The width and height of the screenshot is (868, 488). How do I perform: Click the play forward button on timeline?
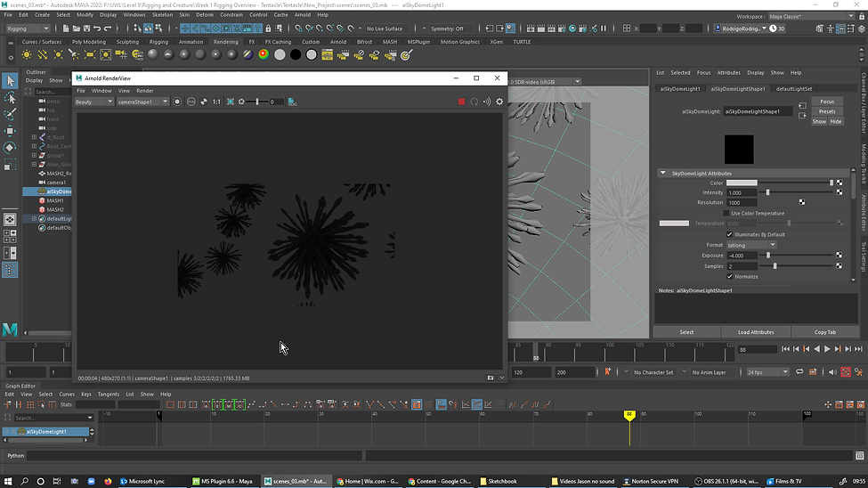pyautogui.click(x=827, y=349)
